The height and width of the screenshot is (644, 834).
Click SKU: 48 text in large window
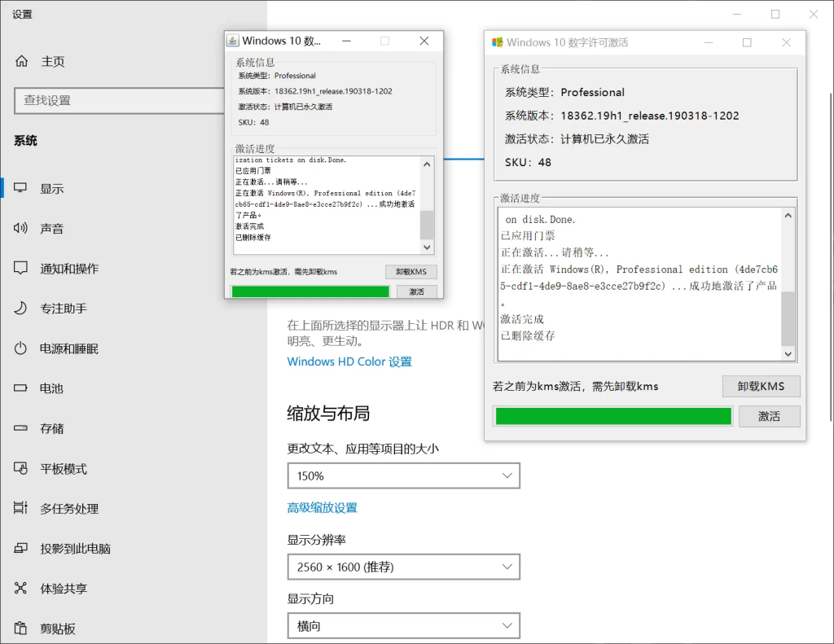pyautogui.click(x=528, y=162)
